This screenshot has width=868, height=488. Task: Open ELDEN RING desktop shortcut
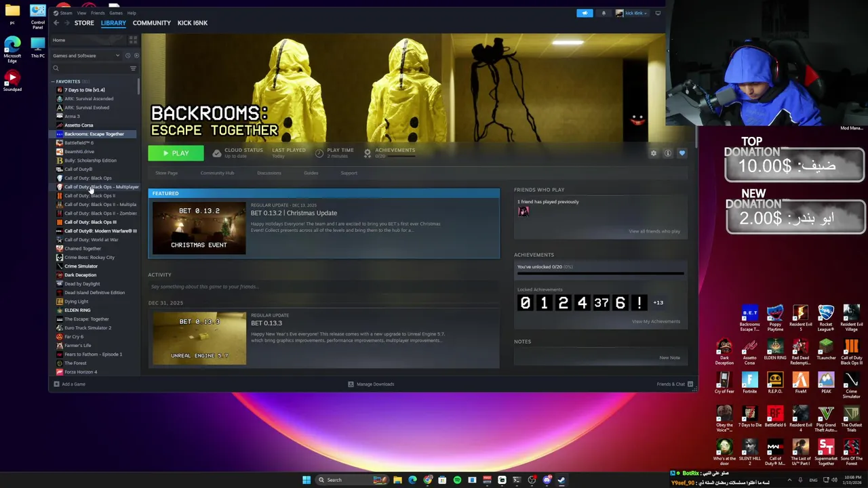tap(775, 349)
